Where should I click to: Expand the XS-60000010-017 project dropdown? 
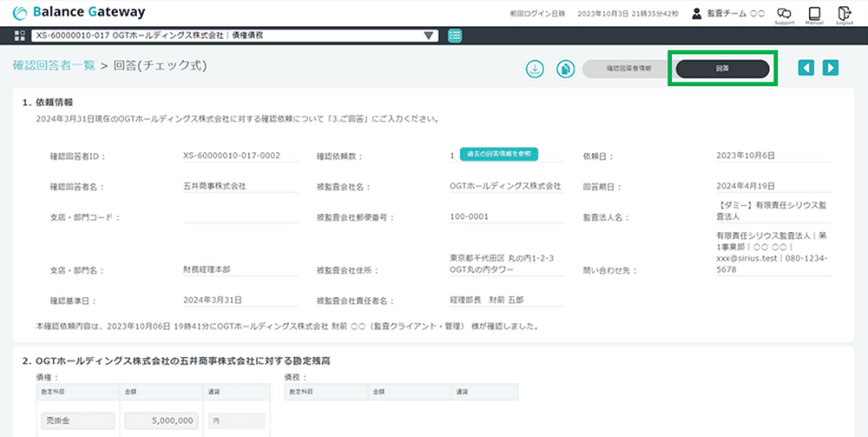point(428,36)
